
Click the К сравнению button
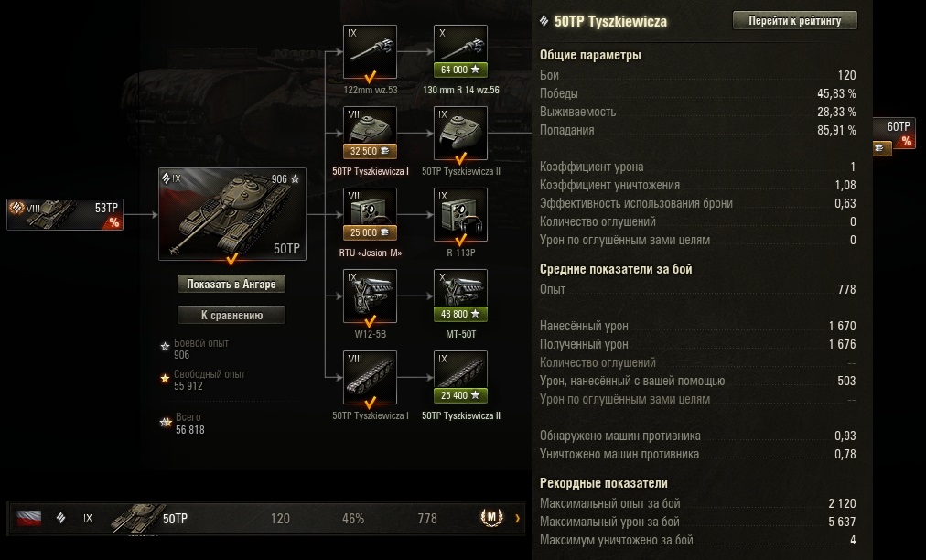pos(231,315)
